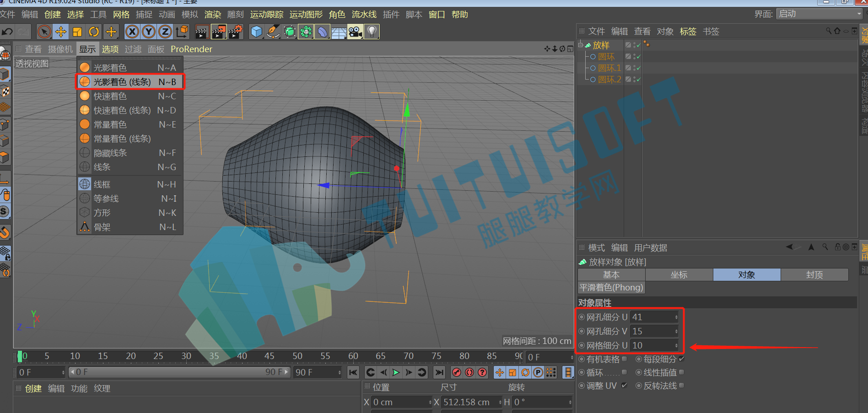
Task: Collapse the 放样 object tree
Action: point(581,44)
